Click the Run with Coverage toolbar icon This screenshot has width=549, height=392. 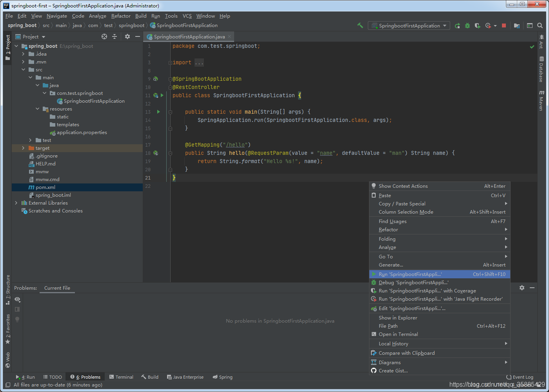(477, 25)
